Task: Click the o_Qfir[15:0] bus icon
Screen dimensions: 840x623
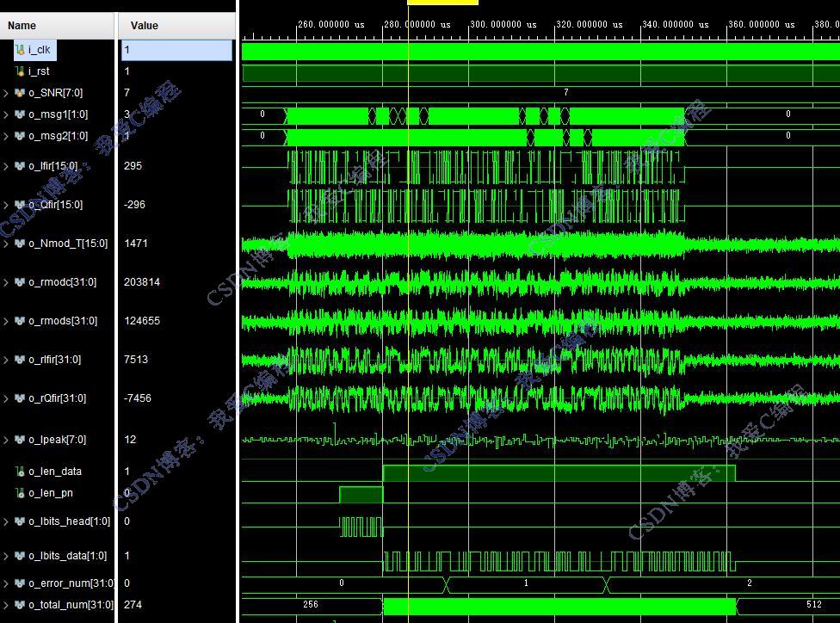Action: 20,205
